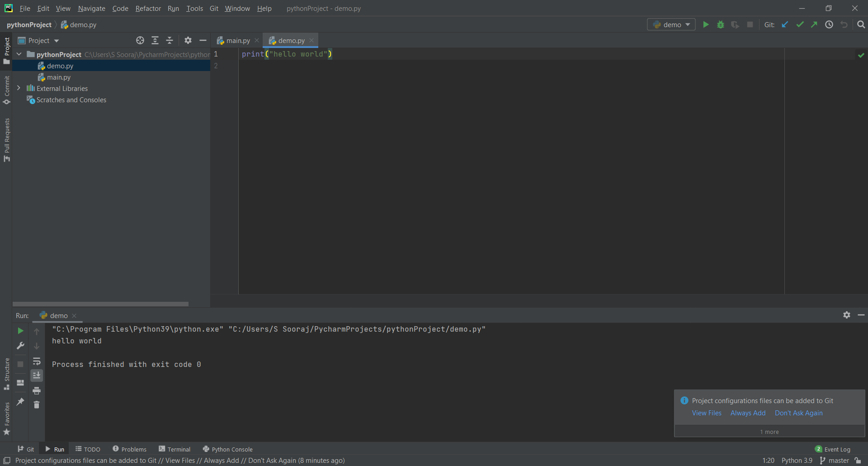Open Search Everywhere magnifier icon

861,25
